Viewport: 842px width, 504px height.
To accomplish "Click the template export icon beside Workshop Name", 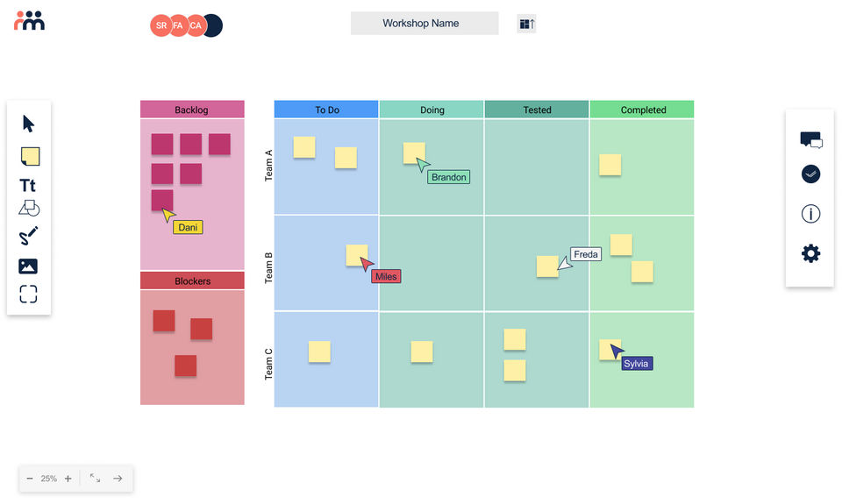I will [x=526, y=24].
